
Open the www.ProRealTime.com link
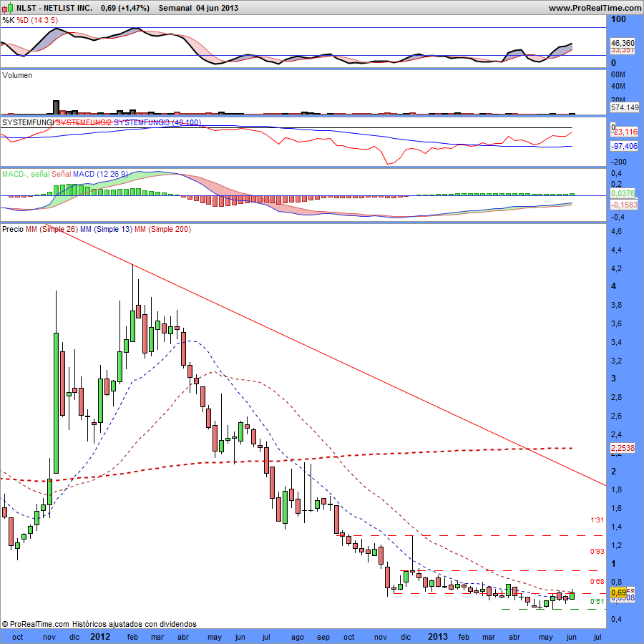coord(595,8)
